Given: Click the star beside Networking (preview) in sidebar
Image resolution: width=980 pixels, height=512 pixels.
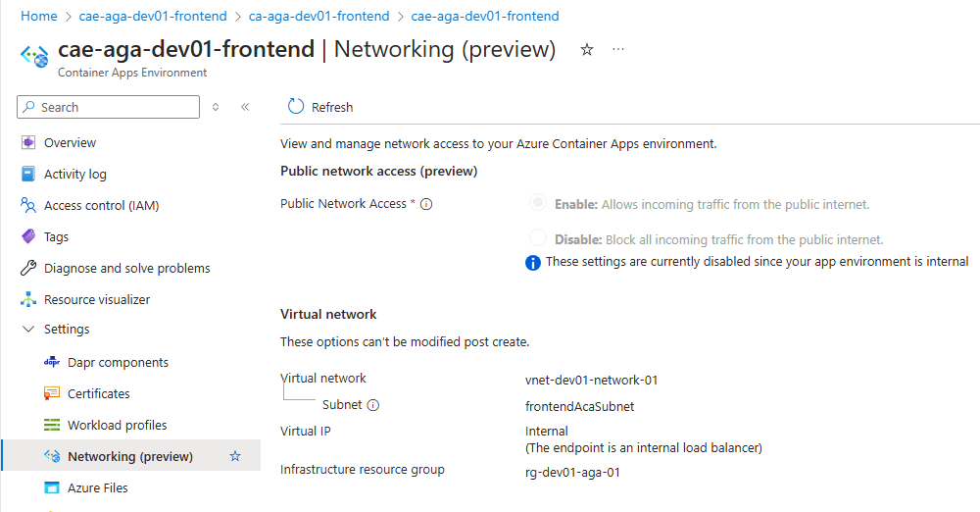Looking at the screenshot, I should pos(235,456).
